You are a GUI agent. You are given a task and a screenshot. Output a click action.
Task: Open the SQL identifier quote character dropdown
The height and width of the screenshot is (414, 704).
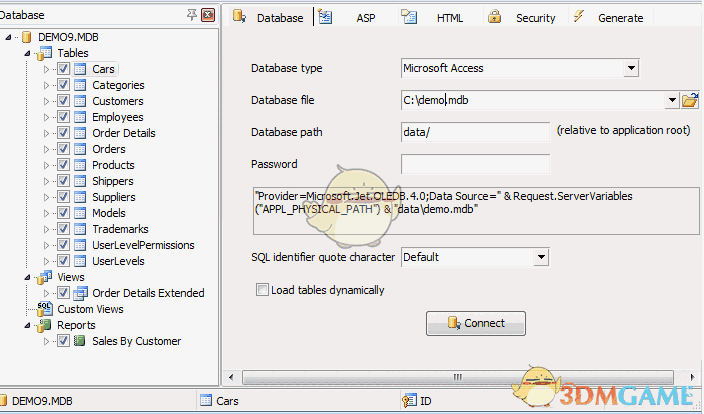[541, 257]
